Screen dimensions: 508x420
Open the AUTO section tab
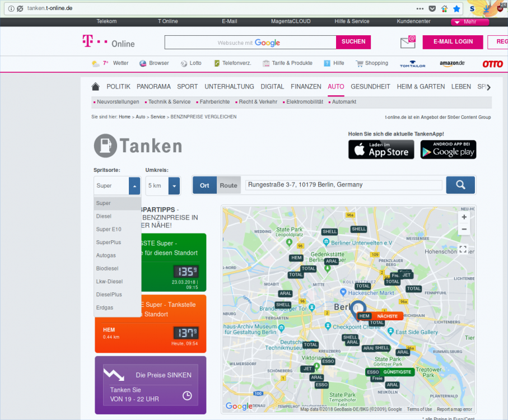(x=335, y=86)
